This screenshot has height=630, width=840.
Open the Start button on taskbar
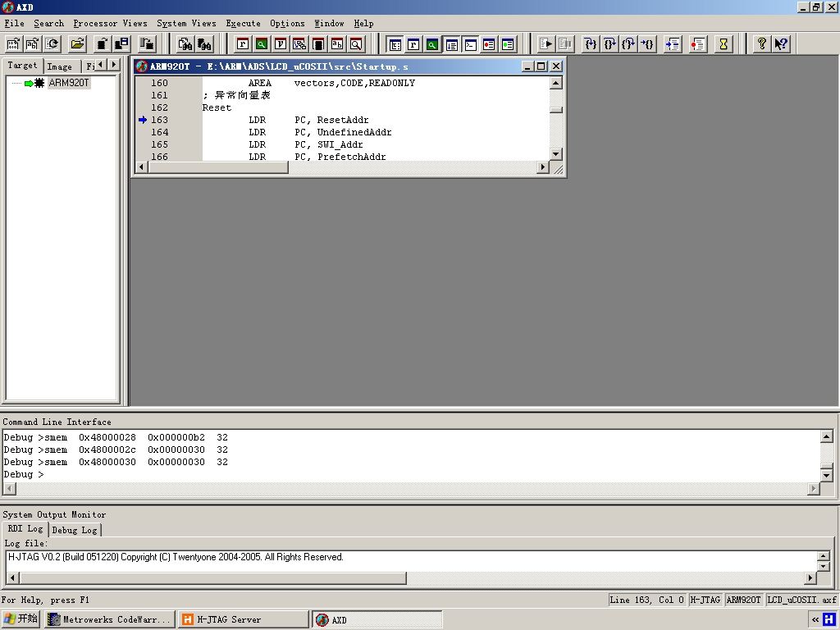pos(21,619)
